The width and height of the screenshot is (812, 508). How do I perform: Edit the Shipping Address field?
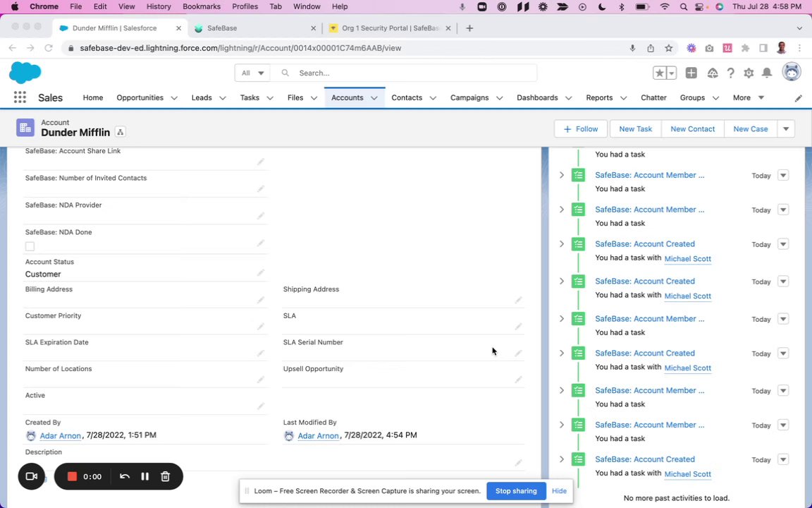tap(518, 300)
